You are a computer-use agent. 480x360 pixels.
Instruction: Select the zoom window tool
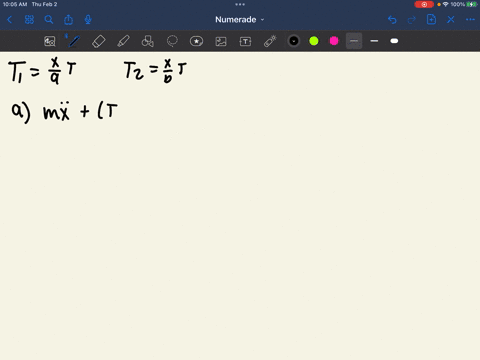pos(50,41)
